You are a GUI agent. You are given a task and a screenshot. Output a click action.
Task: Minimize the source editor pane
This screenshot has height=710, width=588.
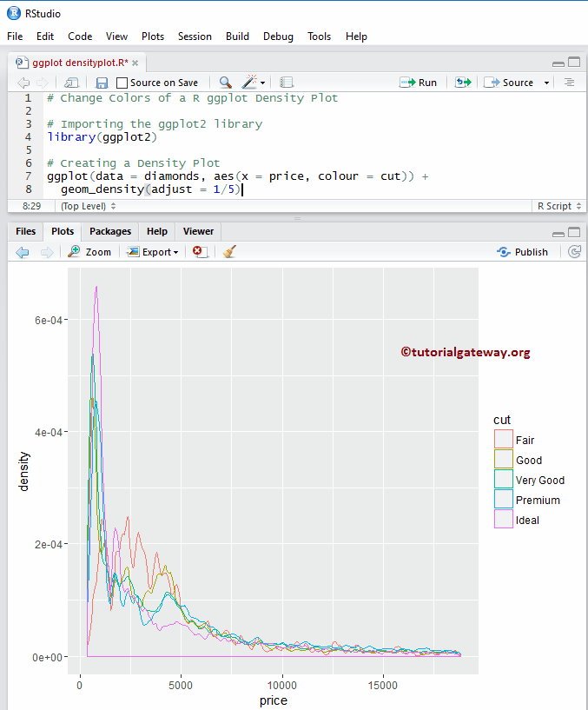click(x=558, y=63)
